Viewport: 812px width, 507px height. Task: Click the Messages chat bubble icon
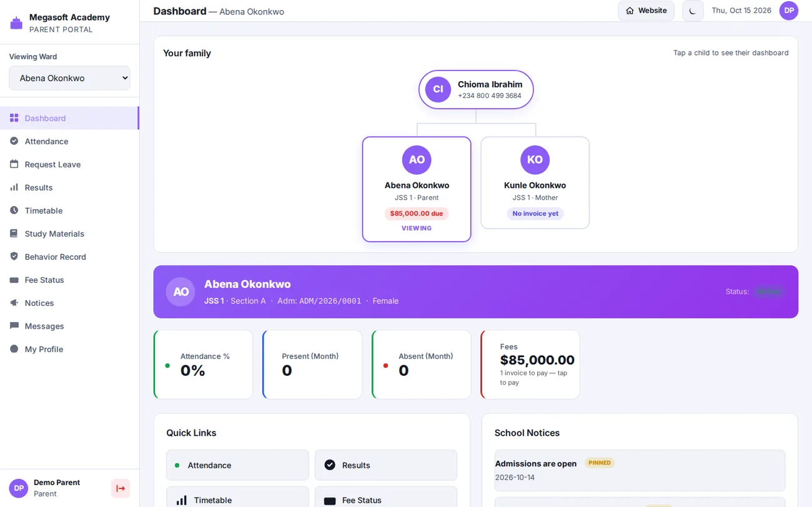(14, 326)
